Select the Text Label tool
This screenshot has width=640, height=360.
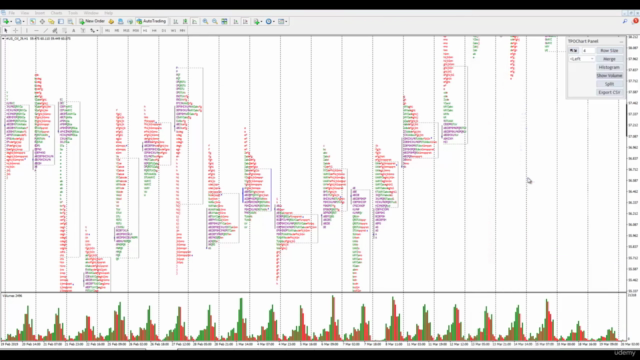(x=83, y=31)
